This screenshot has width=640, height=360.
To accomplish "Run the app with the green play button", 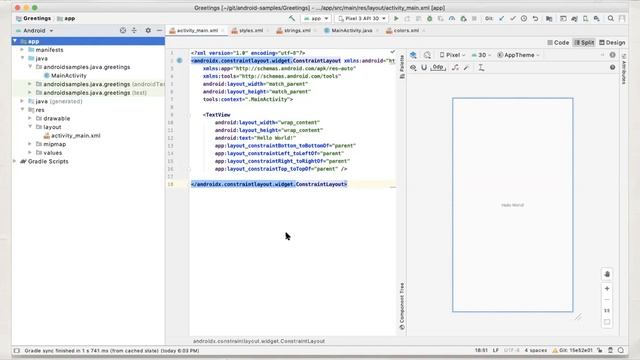I will click(396, 18).
